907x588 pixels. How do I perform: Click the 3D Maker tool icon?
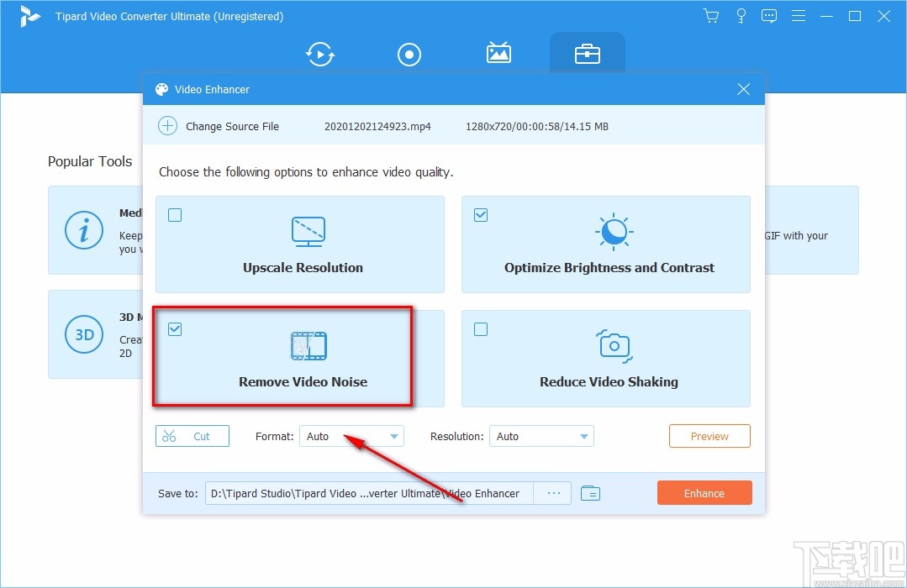(x=84, y=334)
